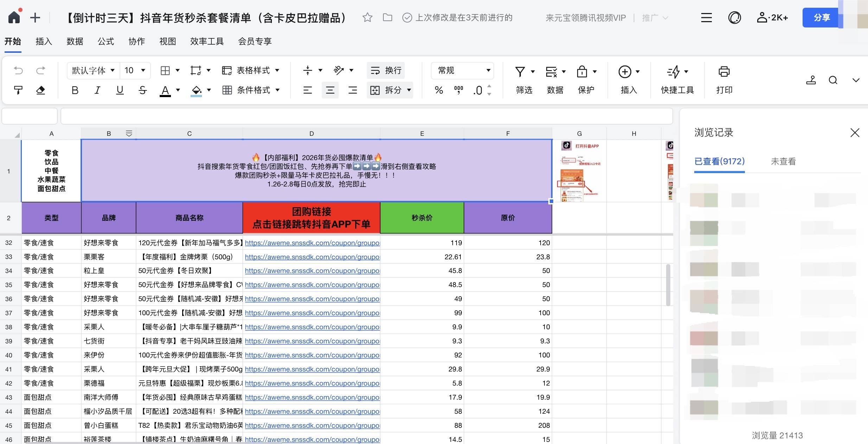Click the 分享 share button
The width and height of the screenshot is (868, 444).
(821, 17)
